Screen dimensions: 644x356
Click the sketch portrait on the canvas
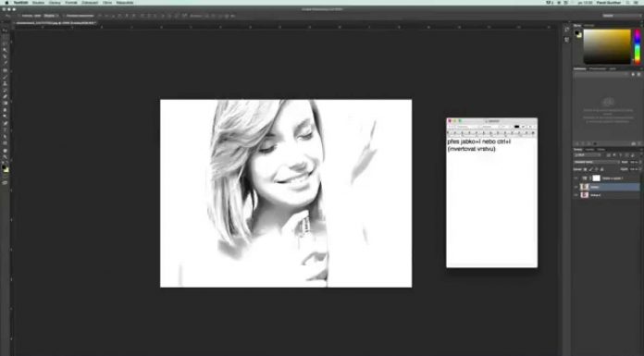point(286,193)
